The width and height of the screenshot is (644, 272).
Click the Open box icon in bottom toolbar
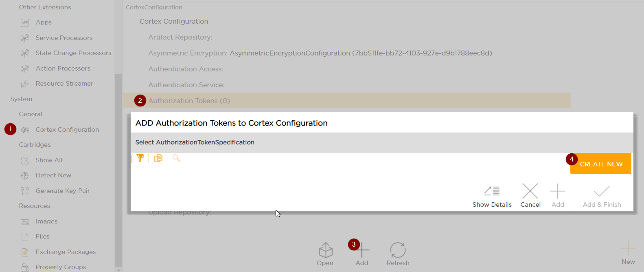pos(325,254)
